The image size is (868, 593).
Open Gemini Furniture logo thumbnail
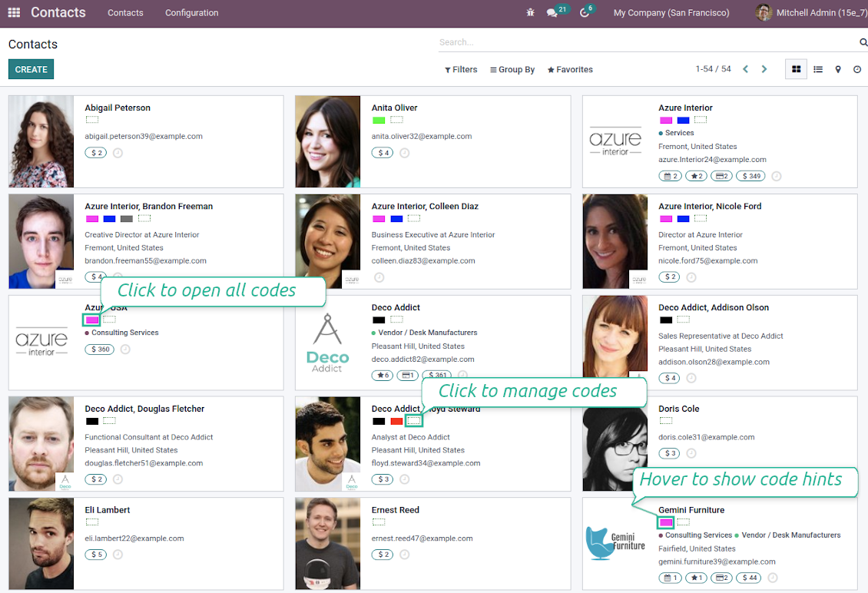pos(615,543)
